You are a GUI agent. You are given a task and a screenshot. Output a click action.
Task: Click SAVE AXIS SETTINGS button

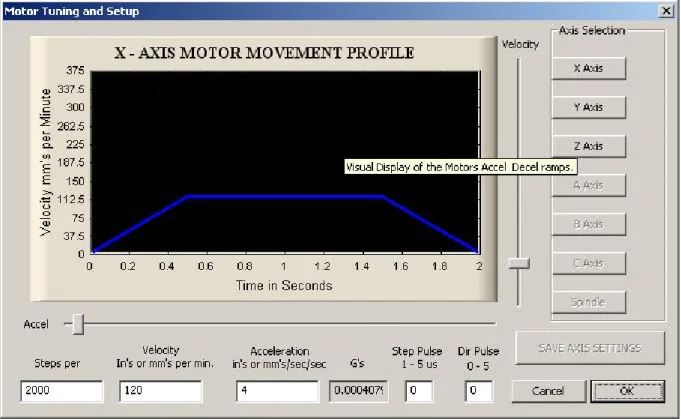coord(590,348)
